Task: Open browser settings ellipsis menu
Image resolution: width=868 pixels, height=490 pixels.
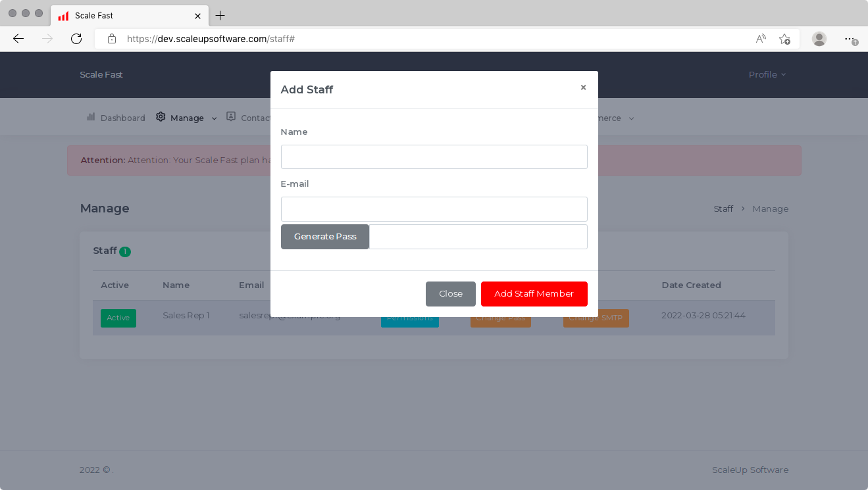Action: [x=850, y=39]
